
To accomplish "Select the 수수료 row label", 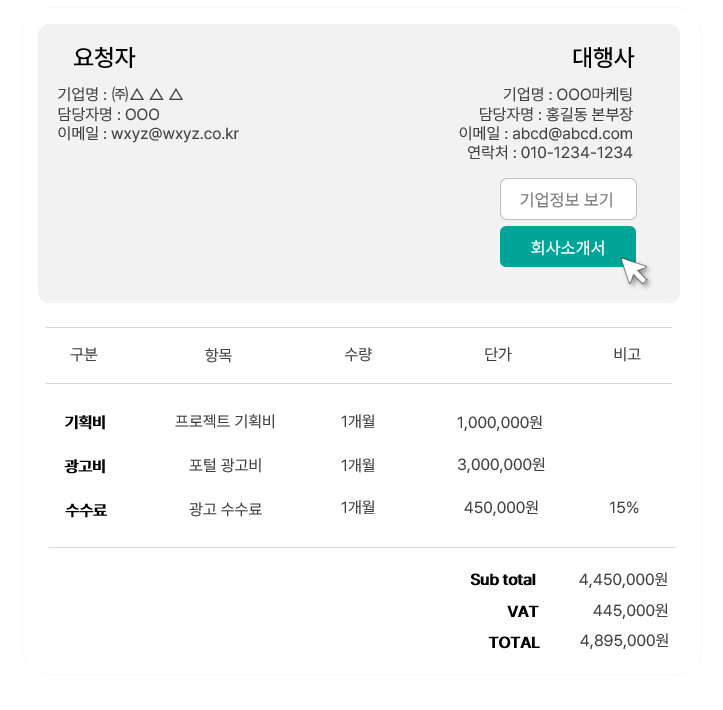I will (86, 510).
